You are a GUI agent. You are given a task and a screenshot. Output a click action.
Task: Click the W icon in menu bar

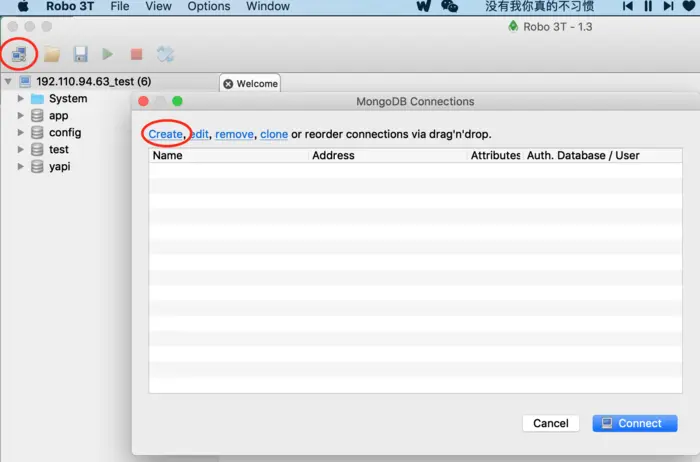[x=423, y=6]
